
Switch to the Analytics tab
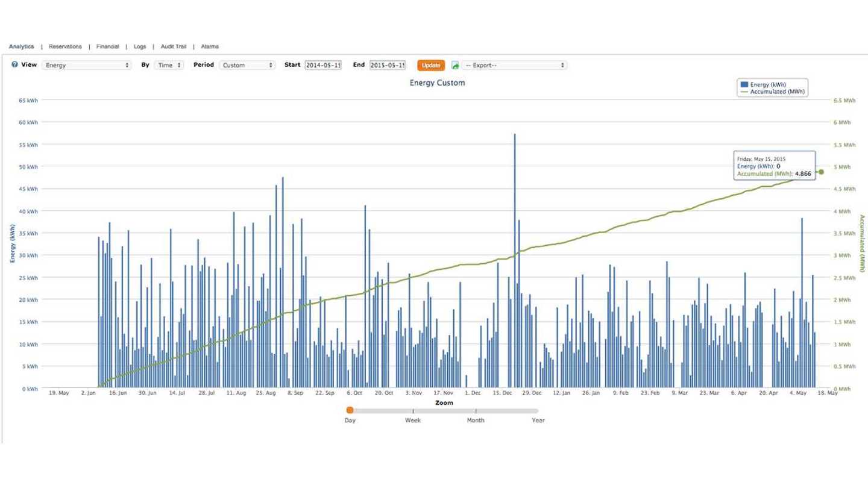click(21, 46)
